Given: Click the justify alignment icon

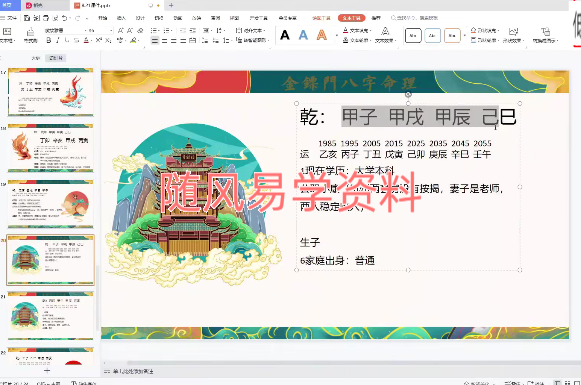Looking at the screenshot, I should [183, 40].
